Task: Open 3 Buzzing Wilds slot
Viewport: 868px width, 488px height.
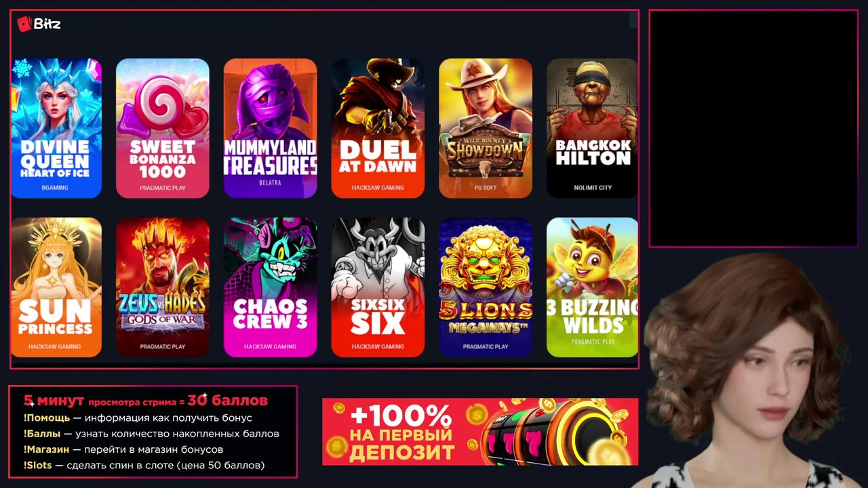Action: click(592, 287)
